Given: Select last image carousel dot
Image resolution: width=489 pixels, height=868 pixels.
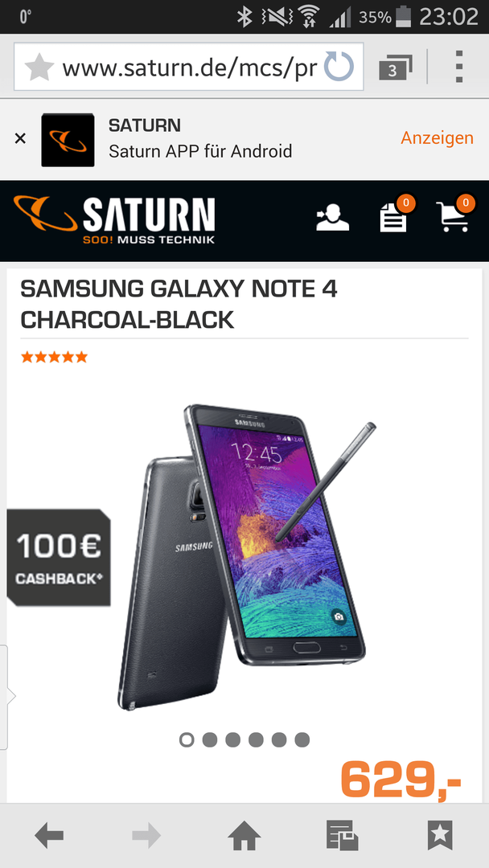Looking at the screenshot, I should (x=302, y=739).
